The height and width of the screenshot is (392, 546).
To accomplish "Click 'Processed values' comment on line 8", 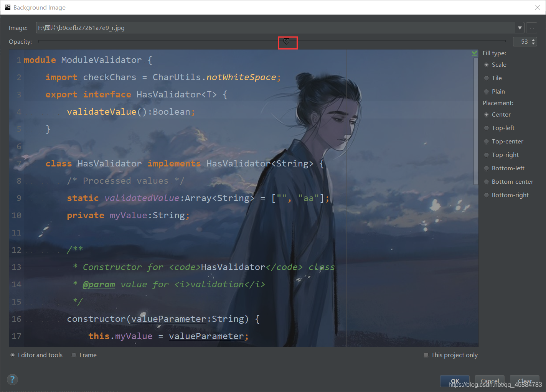I will pyautogui.click(x=125, y=181).
